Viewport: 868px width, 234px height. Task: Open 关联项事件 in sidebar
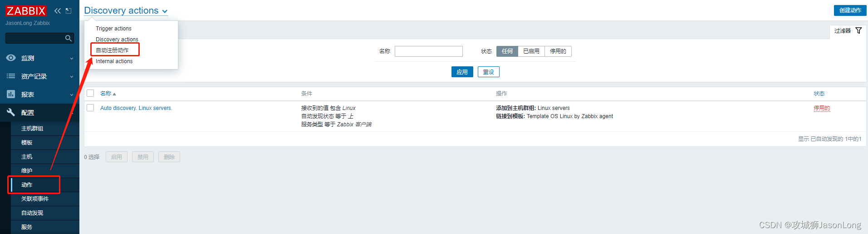(35, 199)
